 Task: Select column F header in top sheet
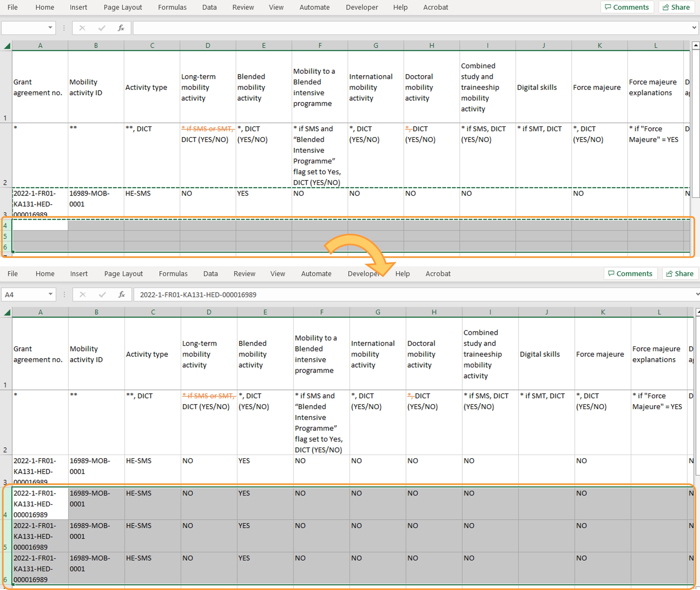click(320, 46)
